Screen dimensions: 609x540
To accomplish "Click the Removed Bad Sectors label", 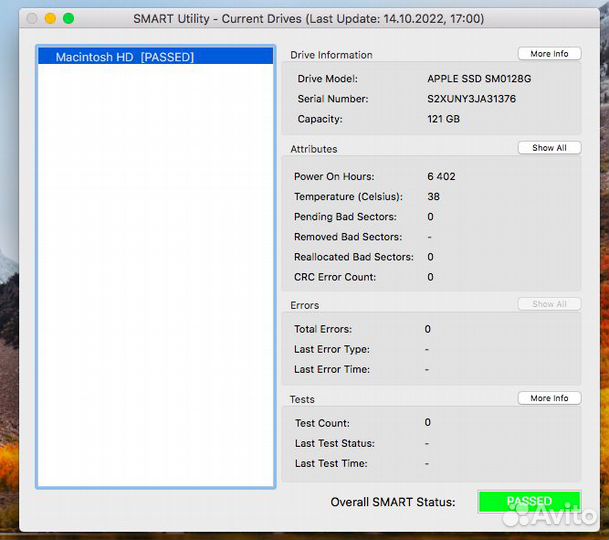I will click(348, 237).
